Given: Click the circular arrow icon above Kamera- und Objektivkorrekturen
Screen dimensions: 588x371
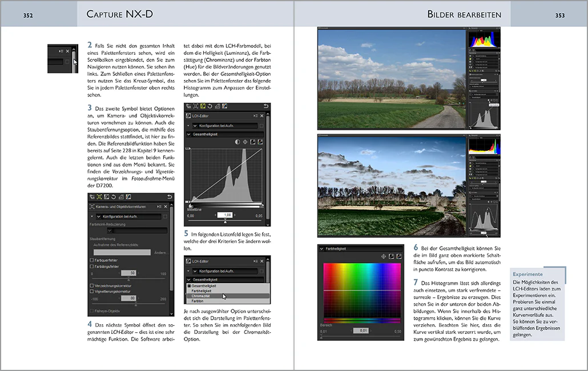Looking at the screenshot, I should [114, 197].
